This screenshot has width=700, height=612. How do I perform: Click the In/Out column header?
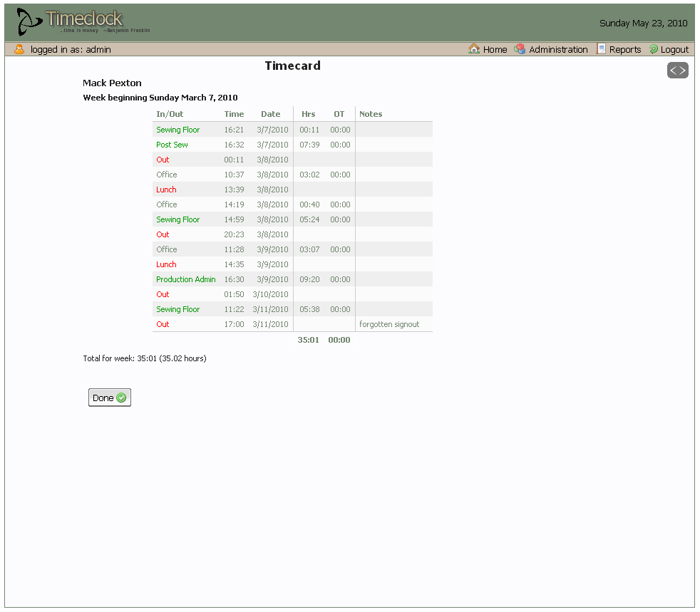click(x=170, y=114)
